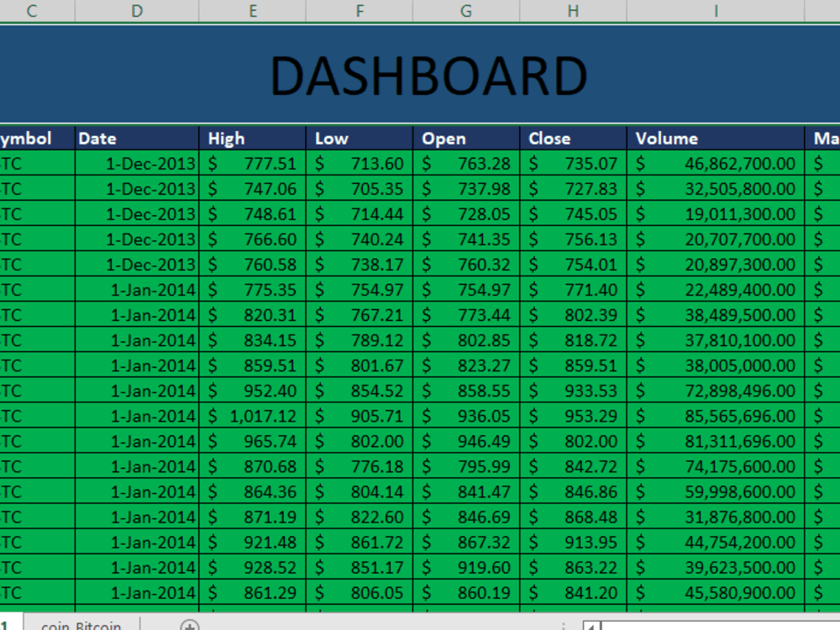The height and width of the screenshot is (630, 840).
Task: Select the Close cell 953.29
Action: (573, 416)
